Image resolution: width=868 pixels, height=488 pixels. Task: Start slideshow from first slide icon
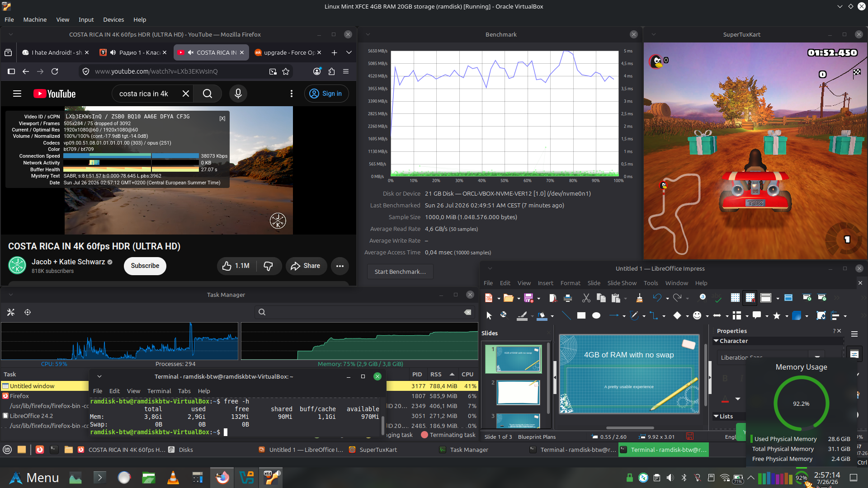click(x=807, y=298)
